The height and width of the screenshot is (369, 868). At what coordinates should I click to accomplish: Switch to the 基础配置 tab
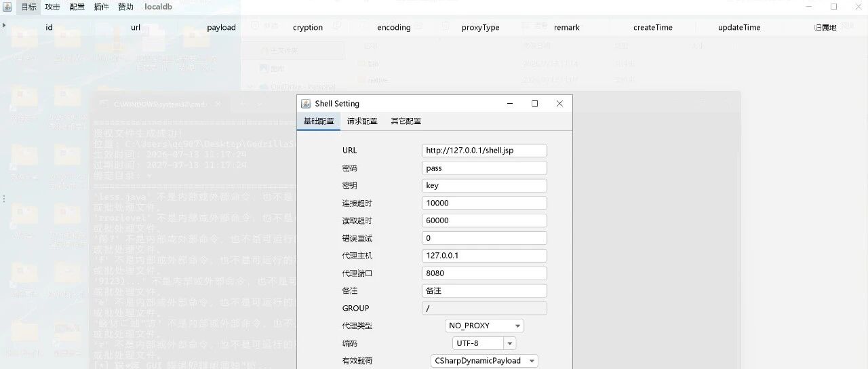[x=319, y=121]
